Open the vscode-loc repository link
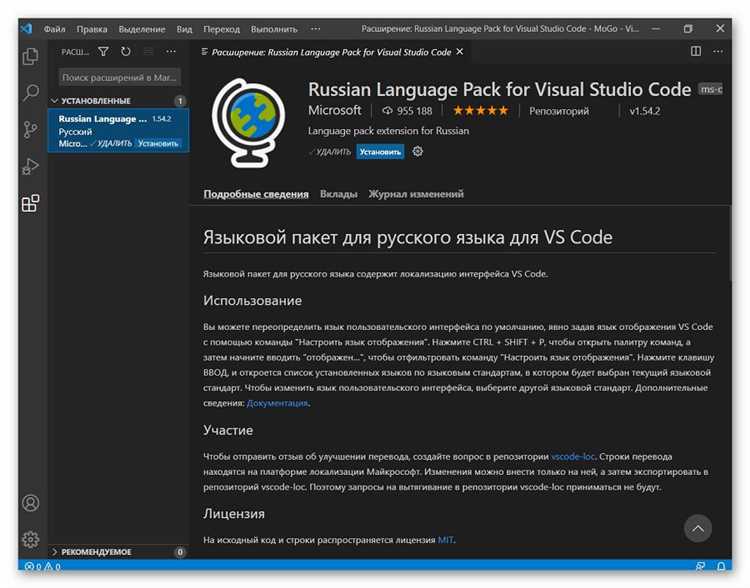Image resolution: width=750 pixels, height=588 pixels. click(573, 456)
